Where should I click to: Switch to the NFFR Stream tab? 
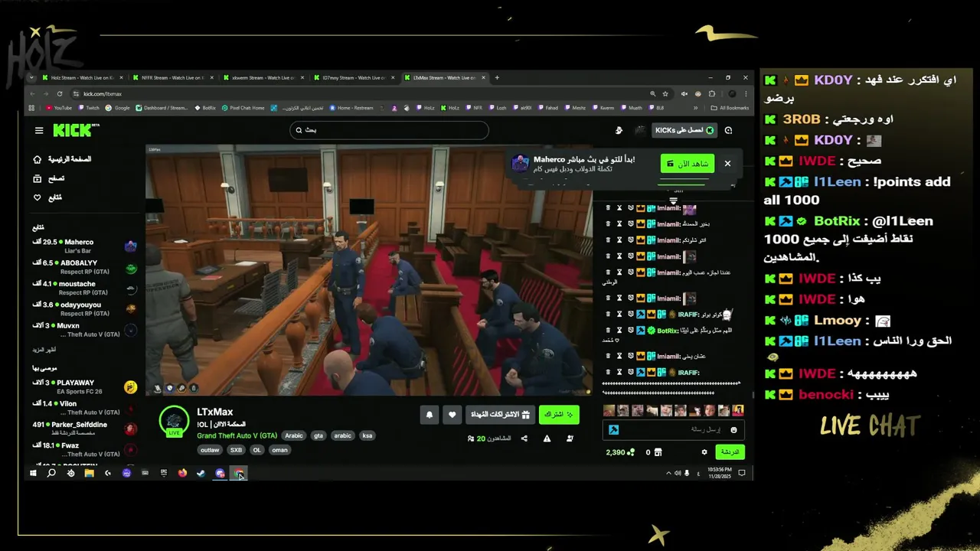[x=174, y=77]
